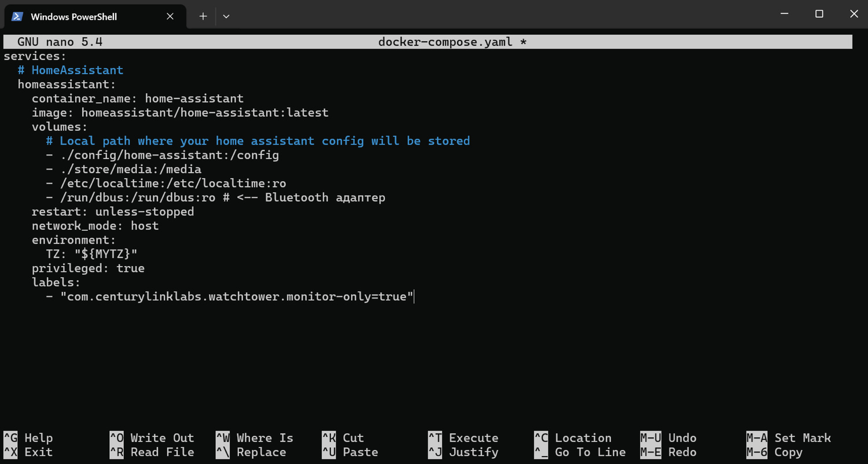The width and height of the screenshot is (868, 464).
Task: Click the ^U Paste shortcut
Action: pos(350,452)
